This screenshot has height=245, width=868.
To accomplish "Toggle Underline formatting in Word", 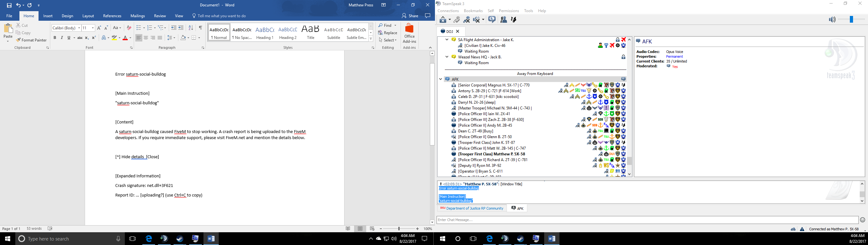I will click(x=69, y=38).
